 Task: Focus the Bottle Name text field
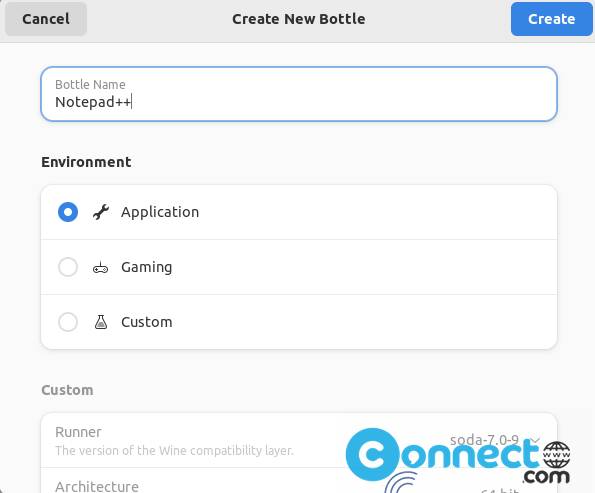click(x=299, y=94)
